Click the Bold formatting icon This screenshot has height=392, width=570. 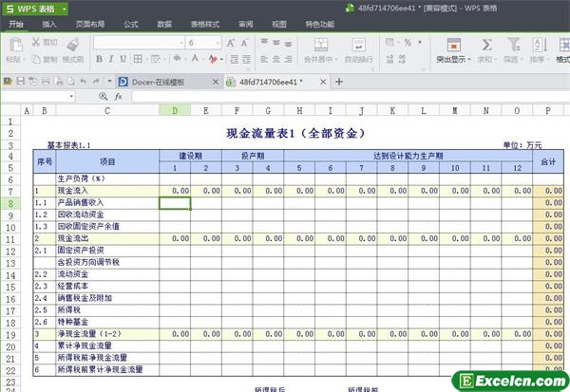point(98,59)
